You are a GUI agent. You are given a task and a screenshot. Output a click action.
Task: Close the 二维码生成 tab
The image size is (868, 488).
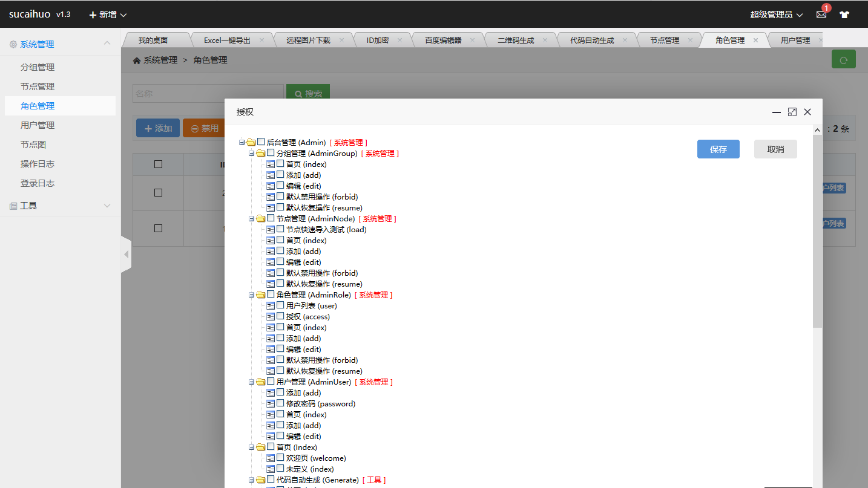tap(545, 40)
